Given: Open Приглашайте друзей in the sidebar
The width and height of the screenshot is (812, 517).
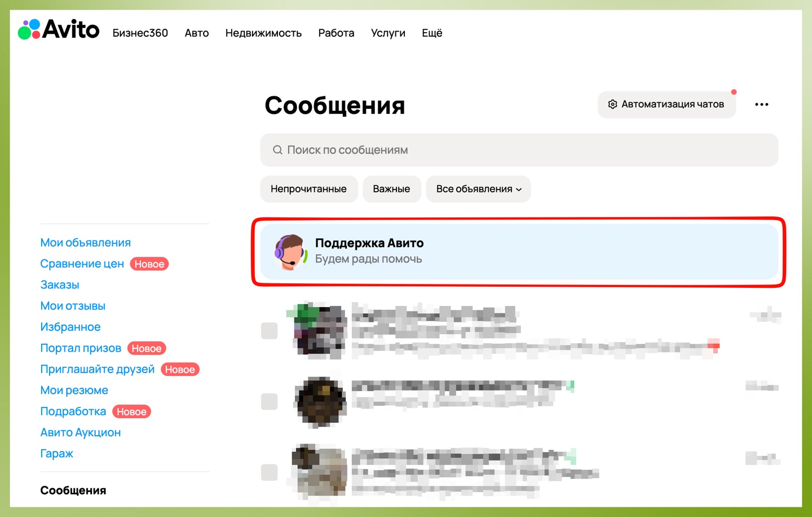Looking at the screenshot, I should point(97,369).
